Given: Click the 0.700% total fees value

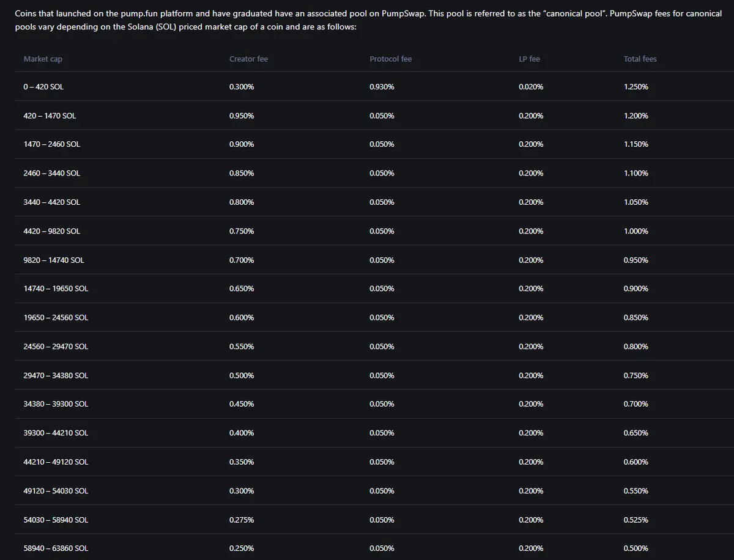Looking at the screenshot, I should click(x=636, y=403).
